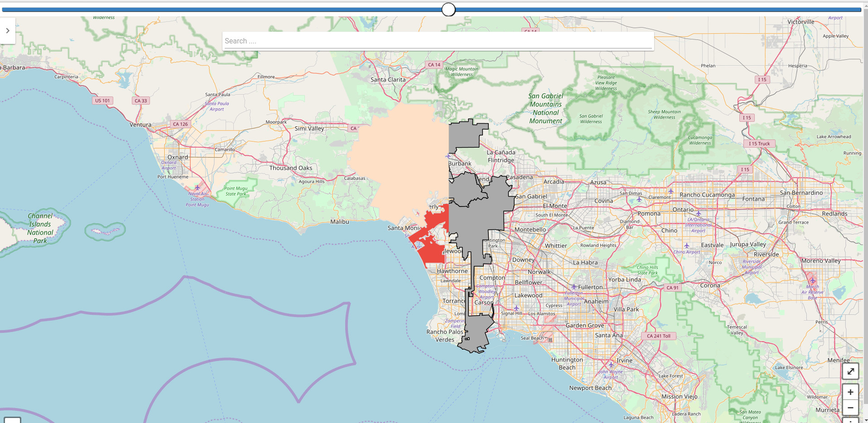Click the LA/Ontario International Airport plane icon

click(x=698, y=213)
